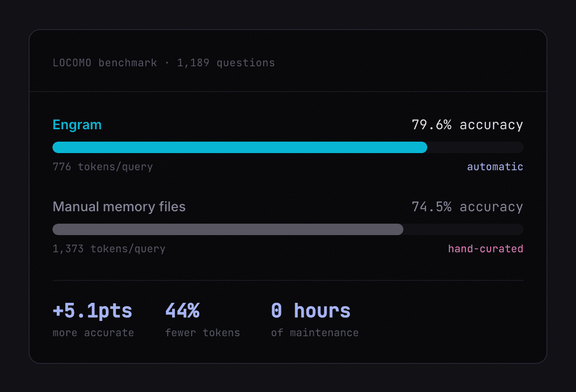Click the 1,189 questions text
Image resolution: width=576 pixels, height=392 pixels.
coord(226,63)
